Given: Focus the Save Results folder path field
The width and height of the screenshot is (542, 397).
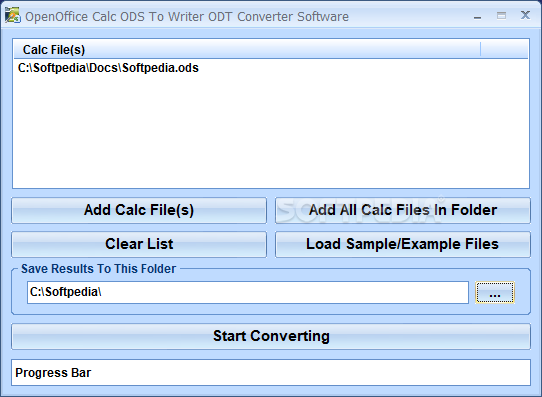Looking at the screenshot, I should pos(248,292).
